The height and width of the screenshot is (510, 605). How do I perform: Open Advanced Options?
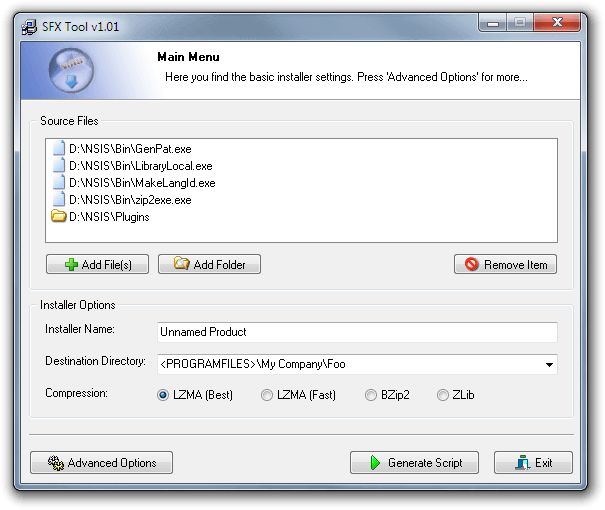coord(101,463)
